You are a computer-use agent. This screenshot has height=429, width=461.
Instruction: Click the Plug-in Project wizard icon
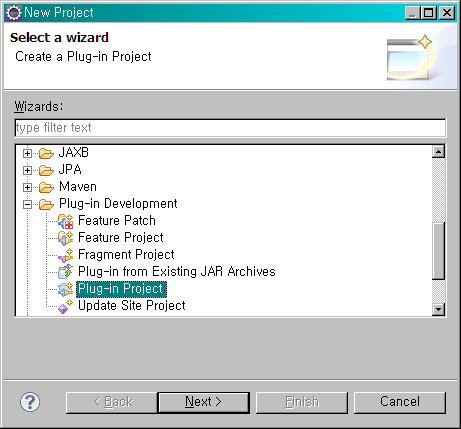(x=65, y=289)
